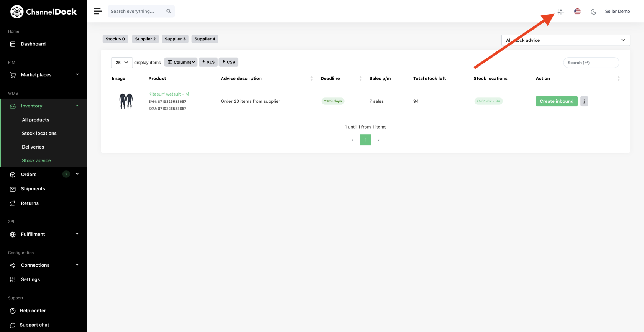The width and height of the screenshot is (644, 332).
Task: Open Settings label in the sidebar
Action: tap(30, 280)
